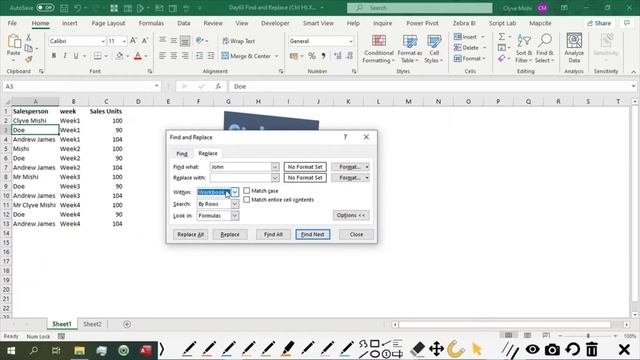The width and height of the screenshot is (640, 360).
Task: Click the Replace button in dialog
Action: [x=230, y=234]
